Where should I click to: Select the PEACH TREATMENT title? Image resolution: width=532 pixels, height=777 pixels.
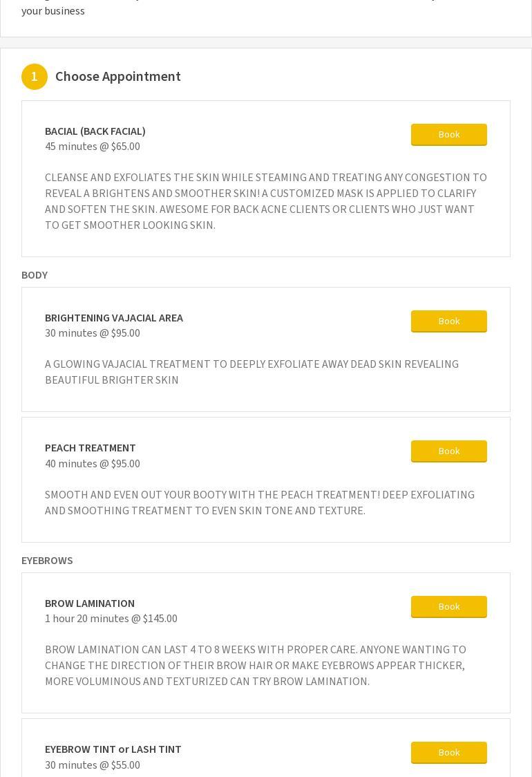[x=90, y=448]
